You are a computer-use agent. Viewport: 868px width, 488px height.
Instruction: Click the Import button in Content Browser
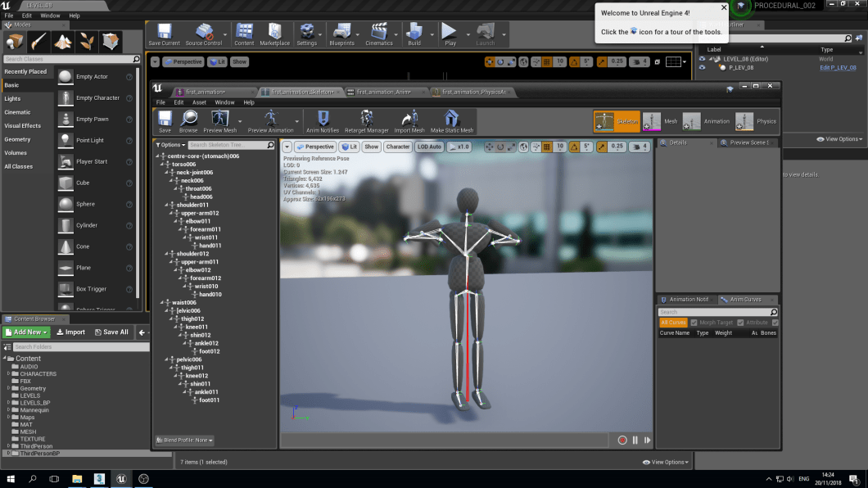point(71,332)
